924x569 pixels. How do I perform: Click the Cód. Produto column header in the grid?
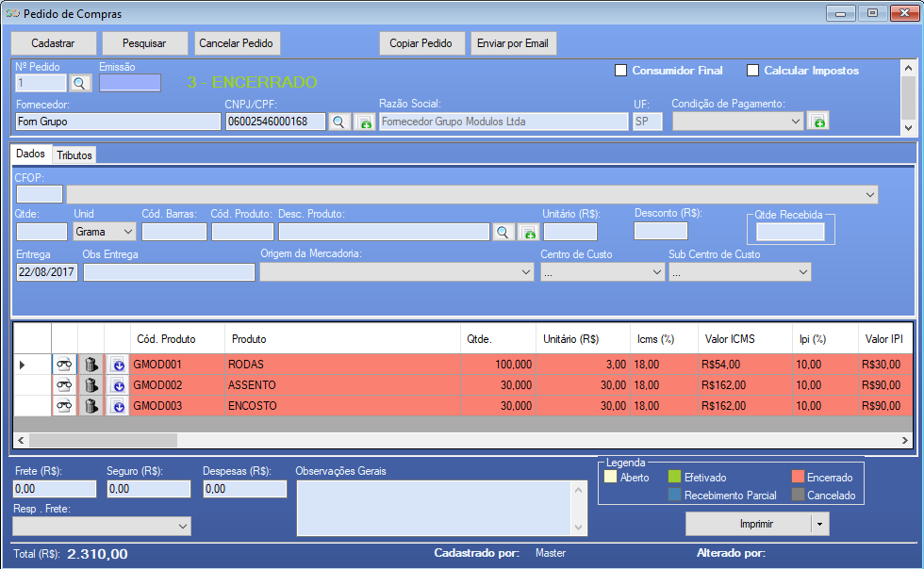click(177, 339)
